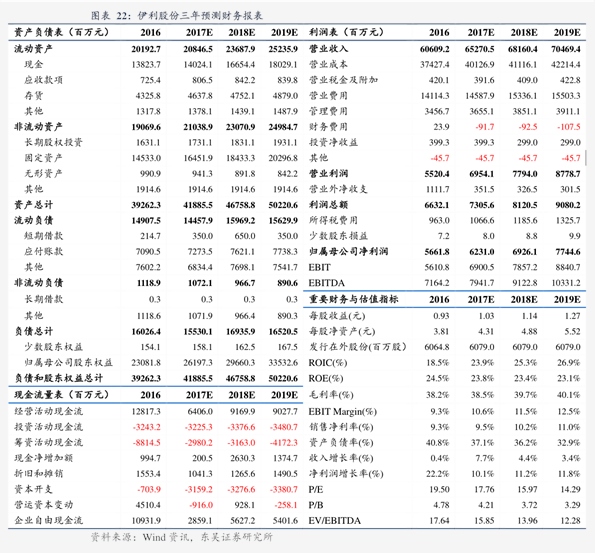Click the 负债总计 row label

[x=33, y=331]
